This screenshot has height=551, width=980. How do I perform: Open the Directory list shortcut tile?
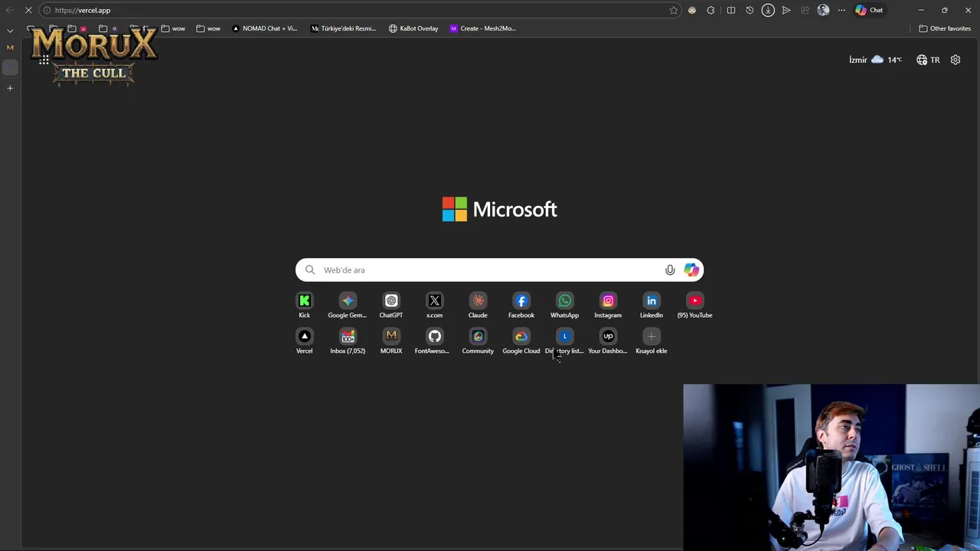pyautogui.click(x=564, y=341)
